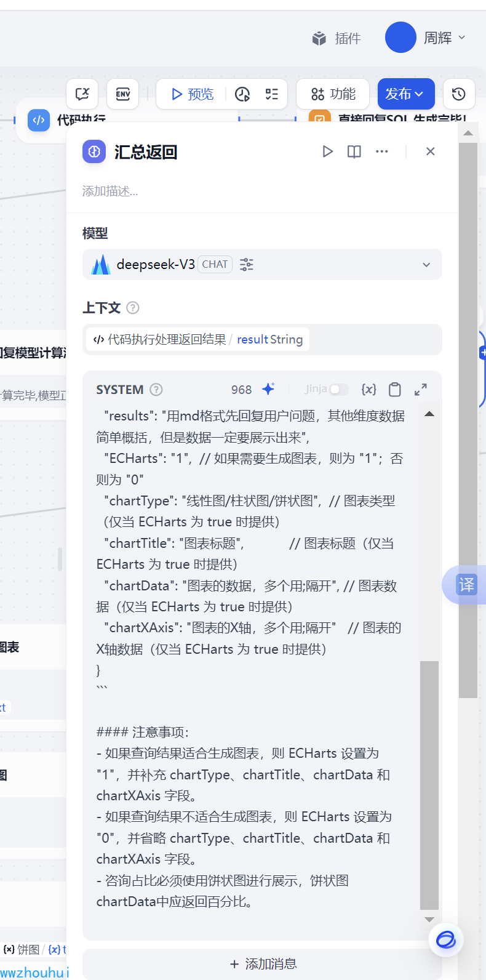Open the three-dot more options menu
The width and height of the screenshot is (486, 980).
coord(382,151)
